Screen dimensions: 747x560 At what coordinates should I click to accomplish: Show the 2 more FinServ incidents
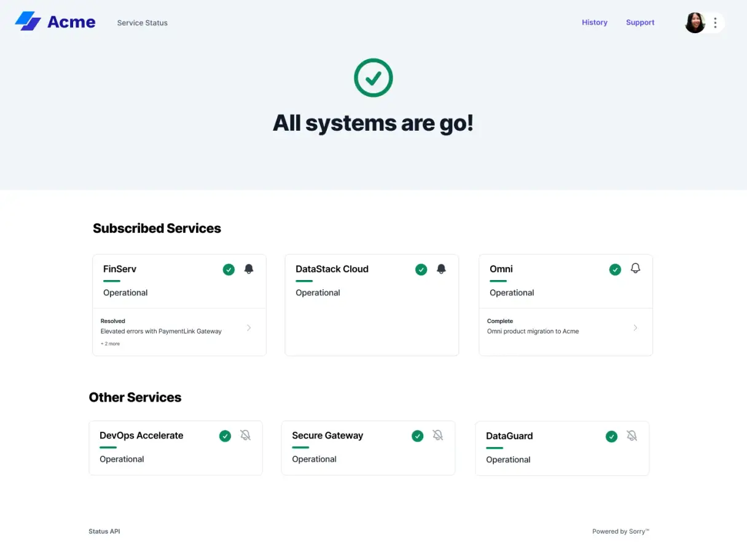click(x=110, y=343)
